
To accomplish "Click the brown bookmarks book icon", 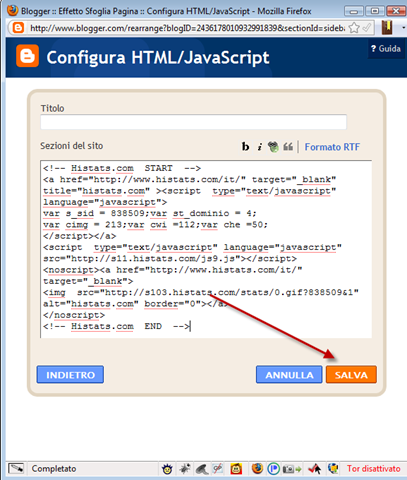I will tap(387, 28).
